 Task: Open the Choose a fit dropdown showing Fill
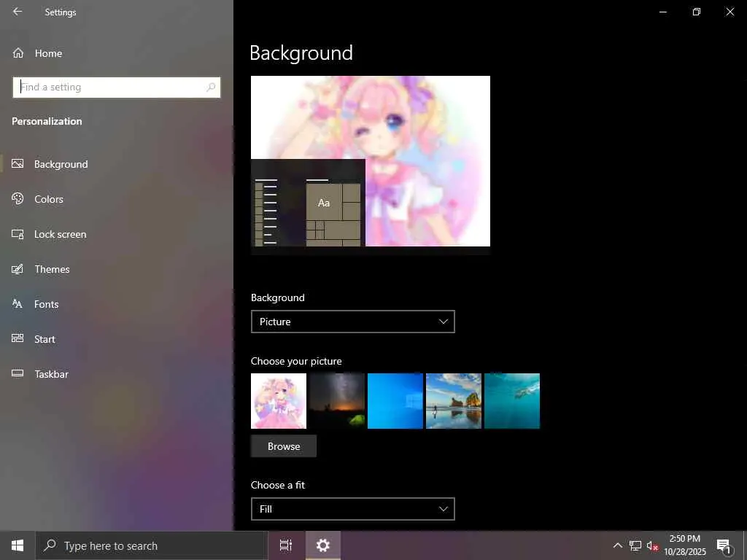(x=352, y=509)
